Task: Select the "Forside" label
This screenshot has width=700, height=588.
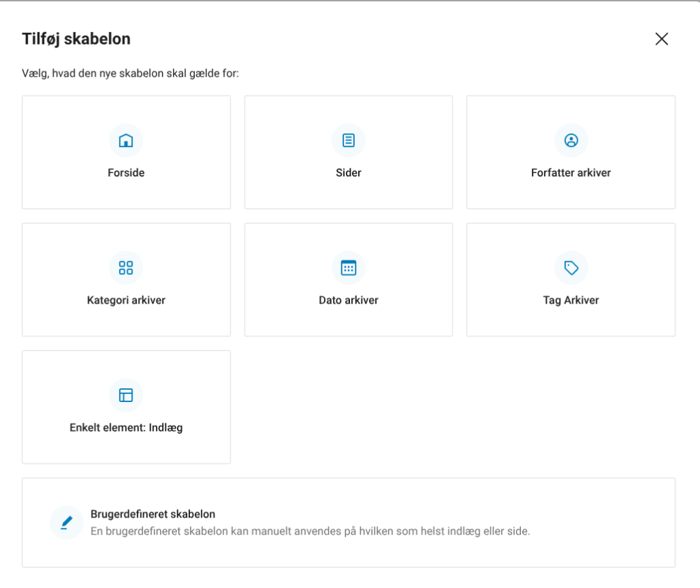Action: point(126,173)
